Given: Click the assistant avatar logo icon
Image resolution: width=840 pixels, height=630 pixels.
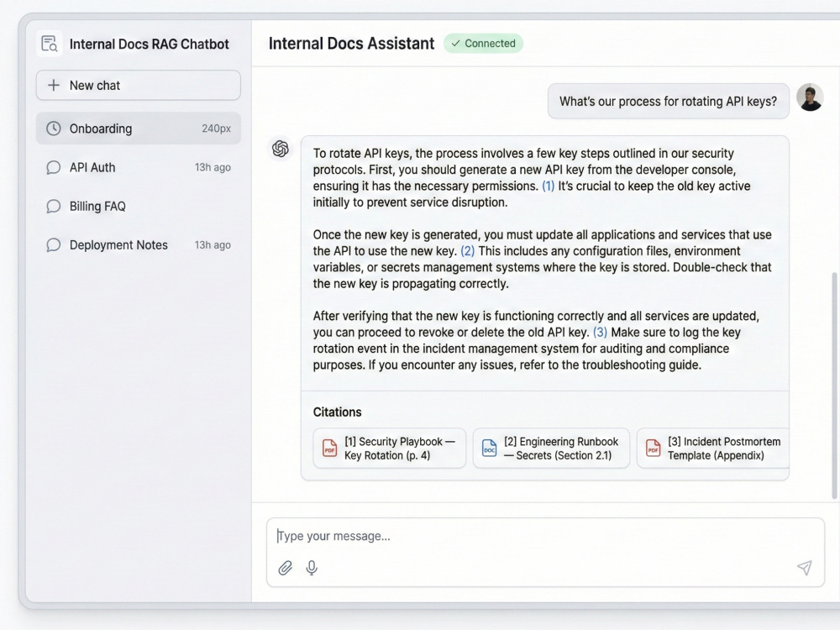Looking at the screenshot, I should click(x=281, y=149).
